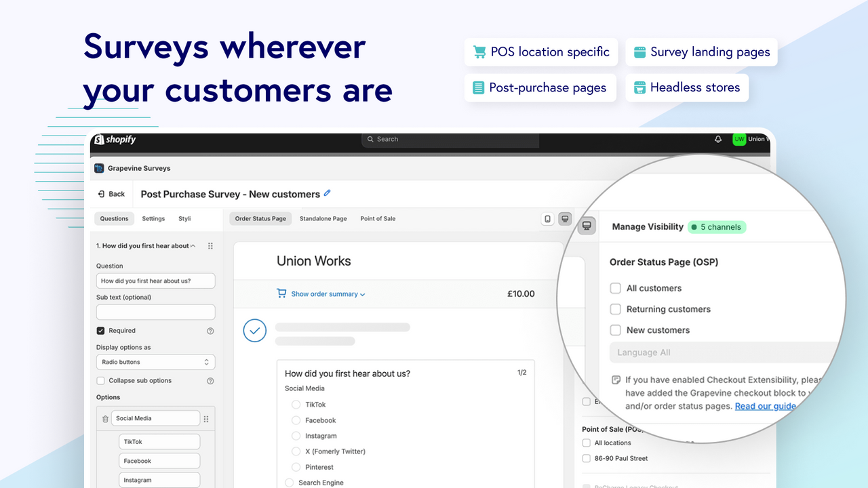The width and height of the screenshot is (868, 488).
Task: Click the pencil icon to rename the survey
Action: tap(328, 193)
